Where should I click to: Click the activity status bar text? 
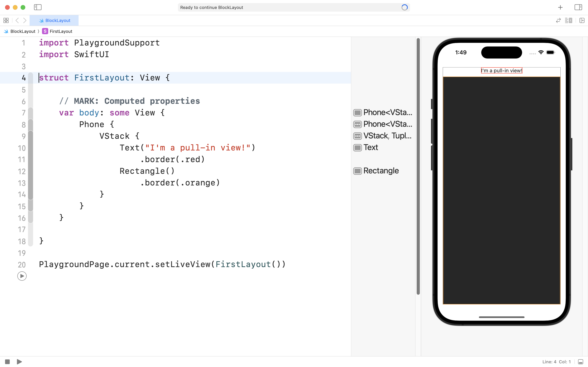click(x=211, y=7)
